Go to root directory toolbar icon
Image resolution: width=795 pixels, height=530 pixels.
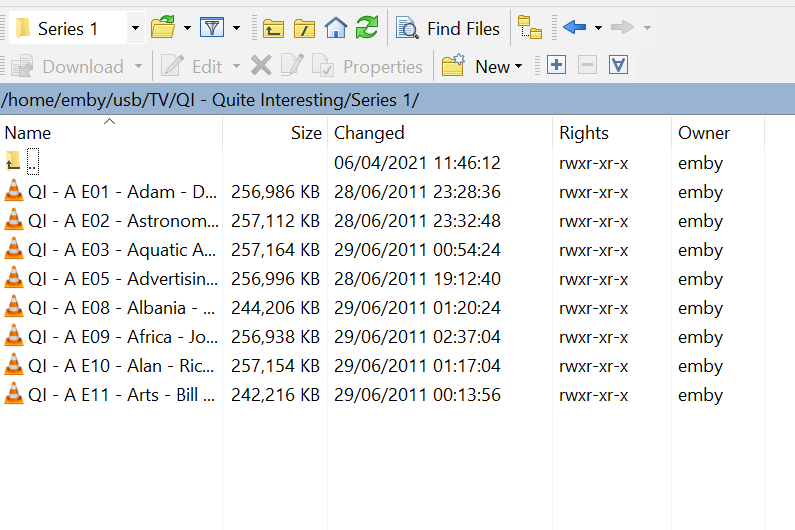pyautogui.click(x=305, y=28)
